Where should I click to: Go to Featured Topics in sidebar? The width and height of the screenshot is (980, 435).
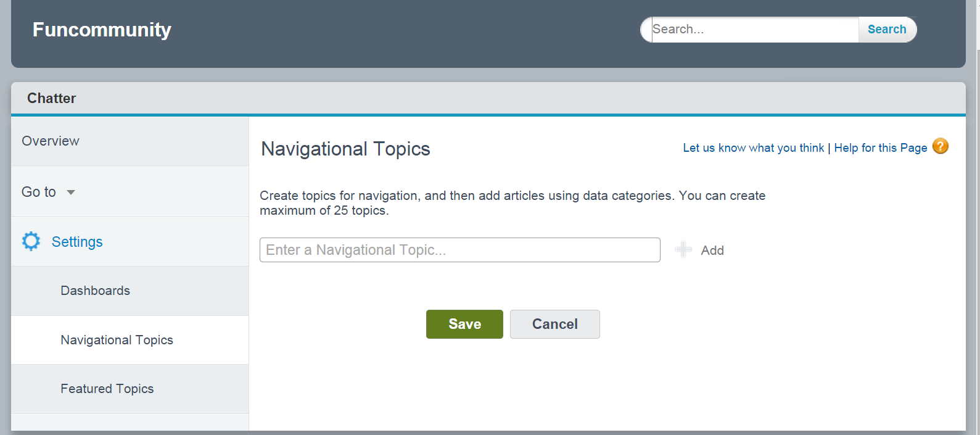click(107, 389)
